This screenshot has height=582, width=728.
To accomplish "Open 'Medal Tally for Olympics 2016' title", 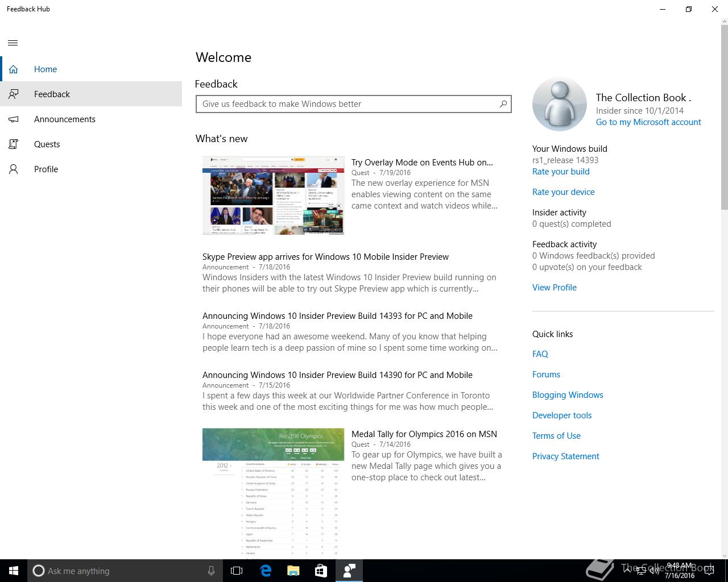I will 424,434.
